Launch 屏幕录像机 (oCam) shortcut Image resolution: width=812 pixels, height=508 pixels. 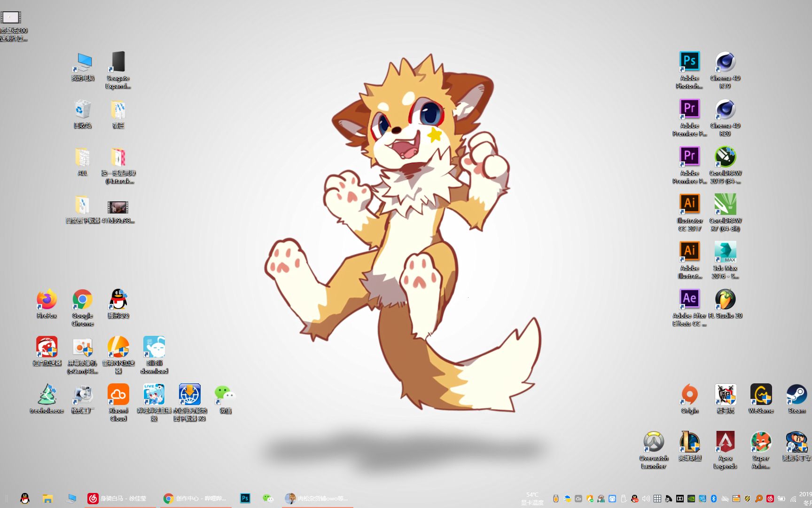[x=82, y=355]
